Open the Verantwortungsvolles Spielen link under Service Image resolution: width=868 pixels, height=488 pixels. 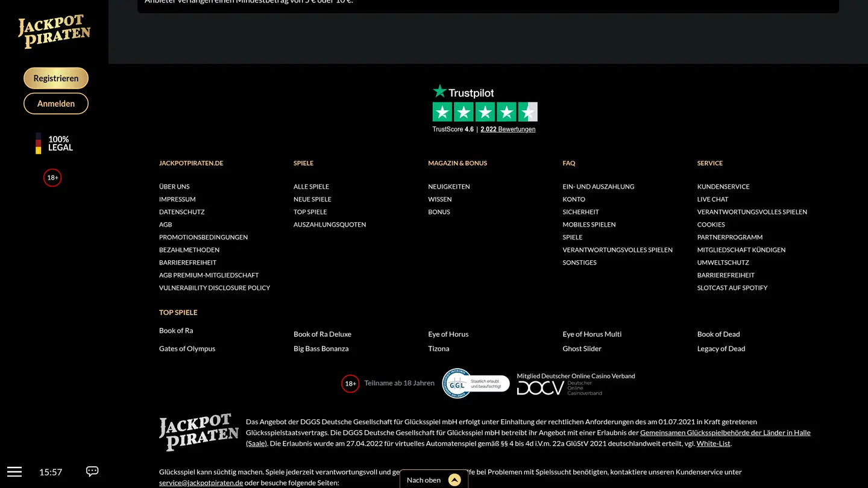pyautogui.click(x=752, y=212)
